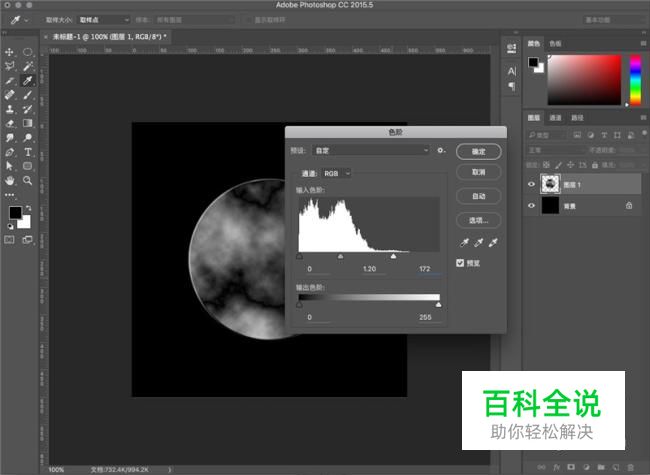Open the Levels preset dropdown

click(371, 150)
